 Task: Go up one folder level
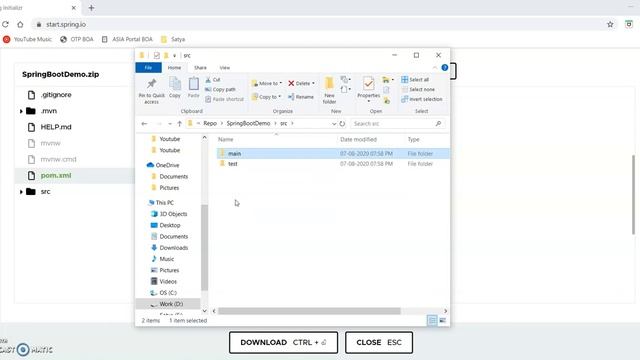click(180, 123)
